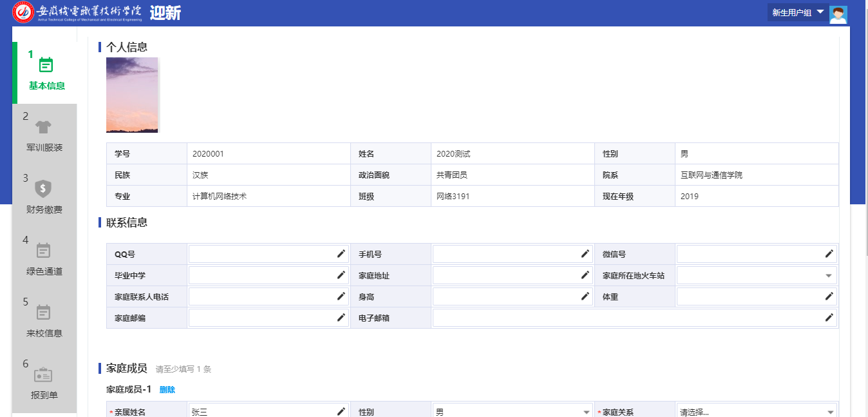Click the 联系信息 section heading
Image resolution: width=868 pixels, height=417 pixels.
click(127, 222)
